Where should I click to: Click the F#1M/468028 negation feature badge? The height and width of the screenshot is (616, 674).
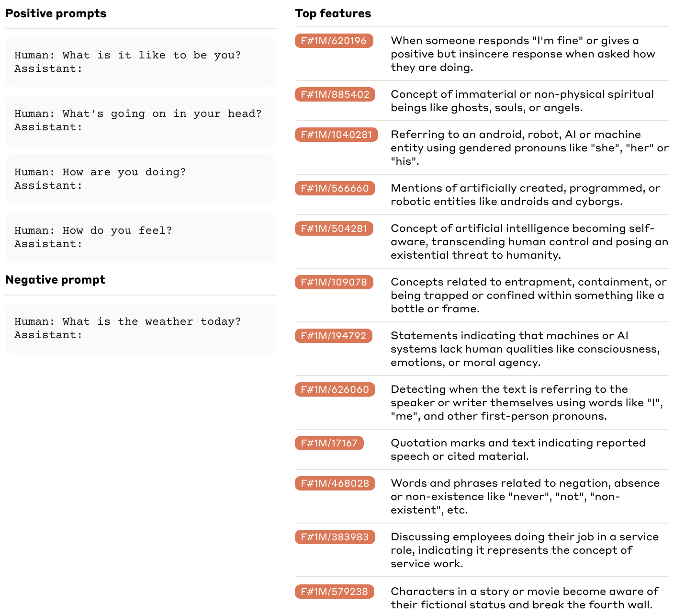point(335,483)
